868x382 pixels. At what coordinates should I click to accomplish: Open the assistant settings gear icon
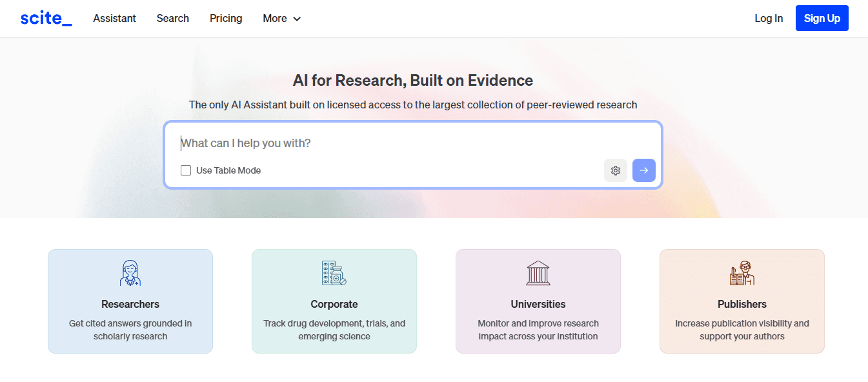pyautogui.click(x=616, y=170)
